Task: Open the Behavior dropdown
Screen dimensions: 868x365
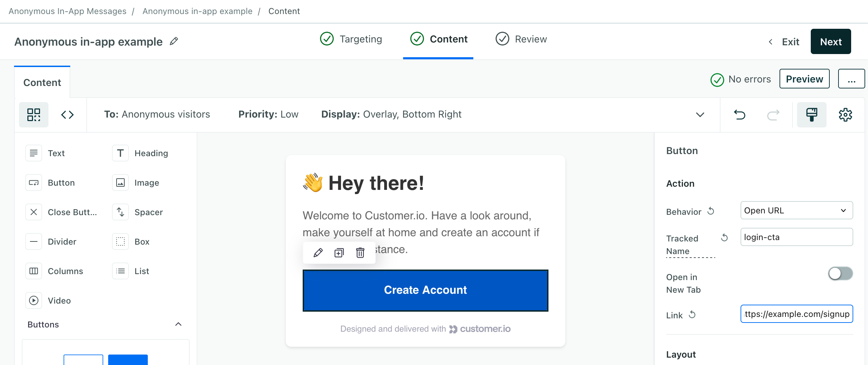Action: coord(796,211)
